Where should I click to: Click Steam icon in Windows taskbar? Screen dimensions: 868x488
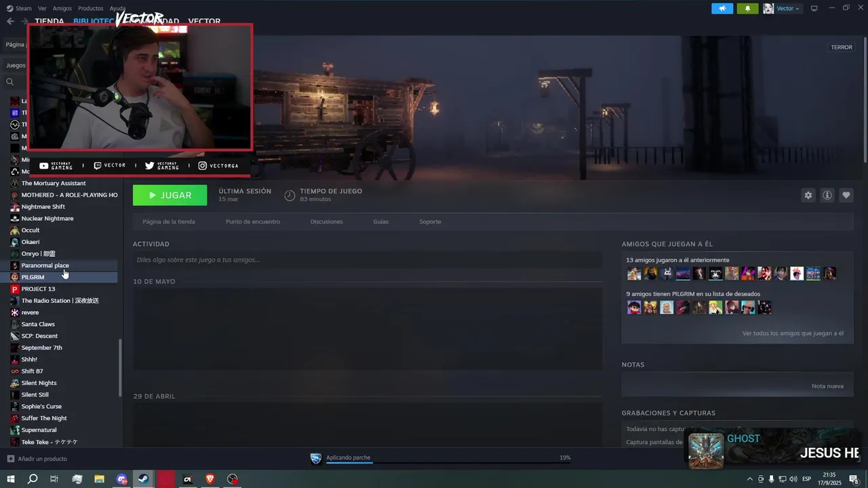[143, 479]
